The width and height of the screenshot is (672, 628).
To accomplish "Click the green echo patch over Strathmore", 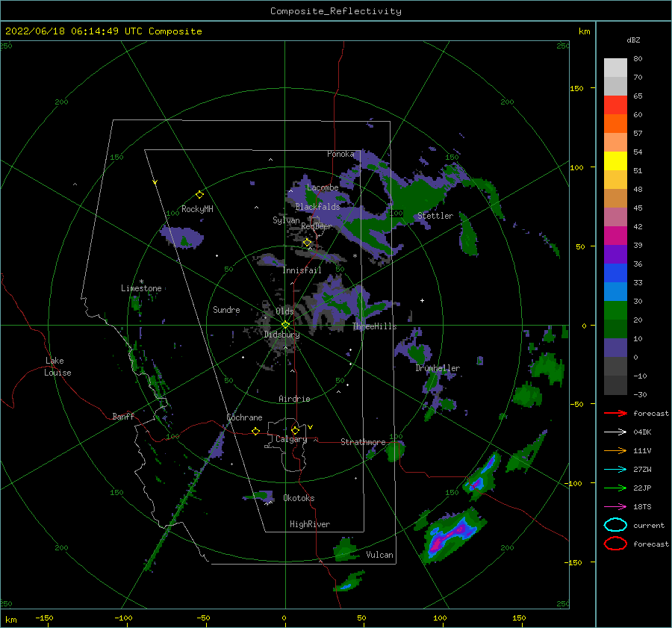I will (395, 451).
